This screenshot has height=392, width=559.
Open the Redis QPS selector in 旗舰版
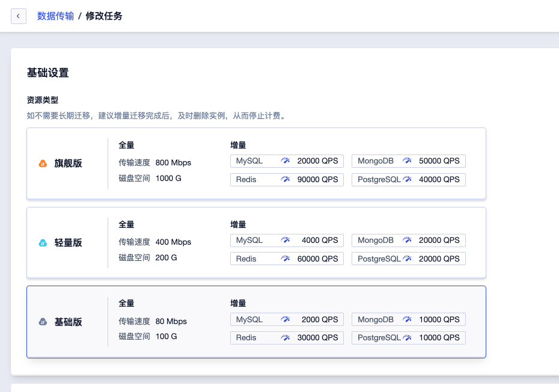click(287, 179)
